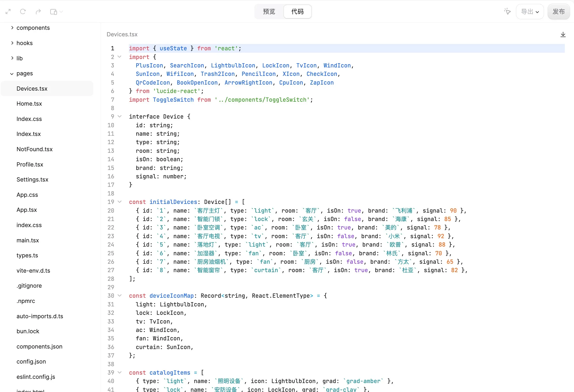Open main.tsx file
Viewport: 574px width, 392px height.
point(28,241)
